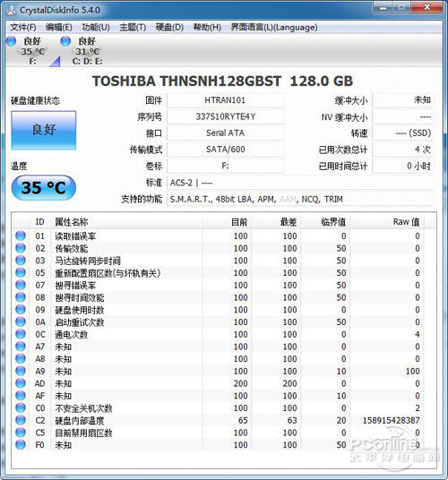Click the Raw value 158915428387
This screenshot has width=448, height=480.
coord(391,420)
